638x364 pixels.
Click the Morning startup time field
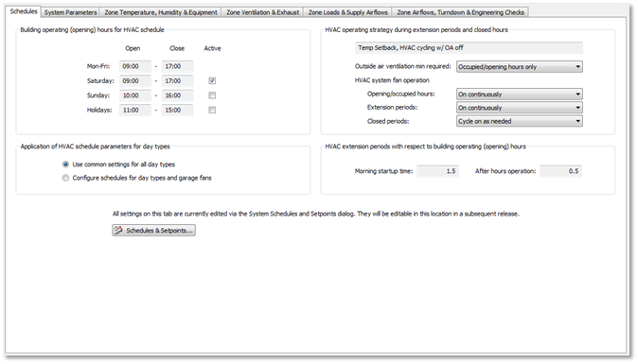437,171
